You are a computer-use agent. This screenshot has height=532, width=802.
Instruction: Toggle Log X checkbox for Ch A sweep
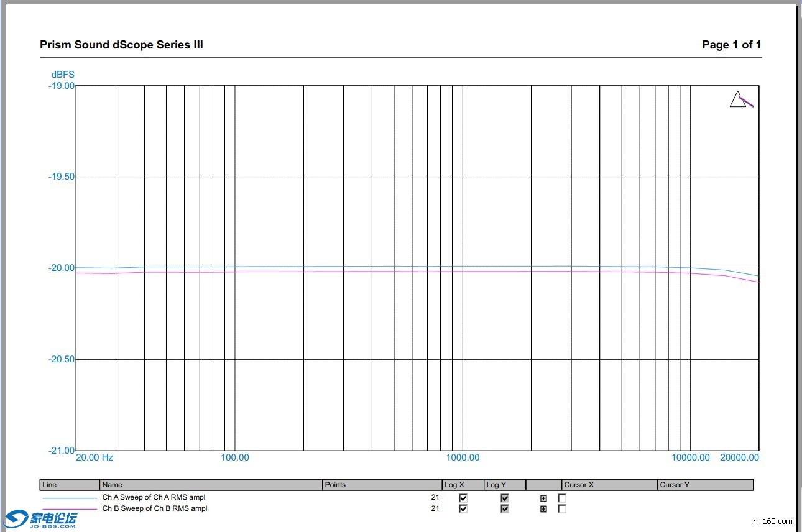tap(463, 498)
